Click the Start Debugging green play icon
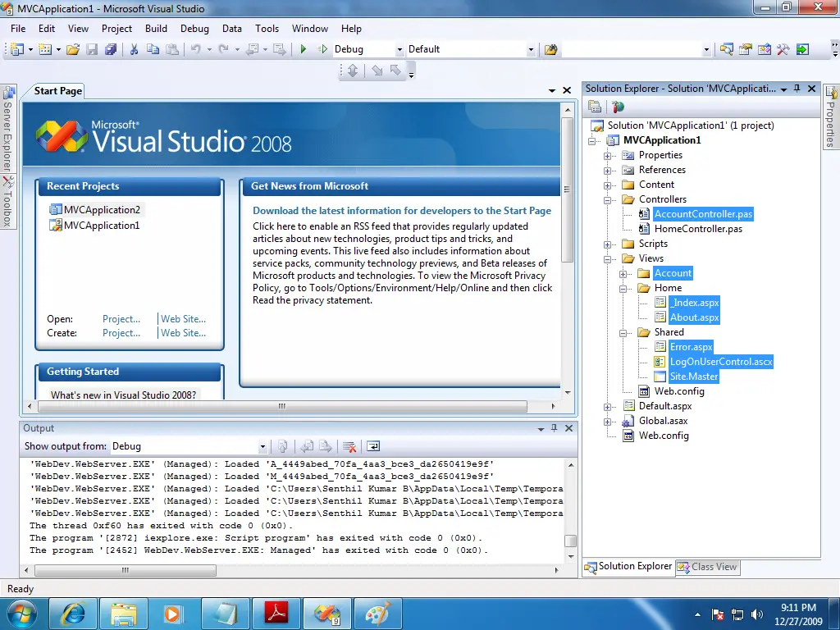This screenshot has width=840, height=630. coord(304,49)
